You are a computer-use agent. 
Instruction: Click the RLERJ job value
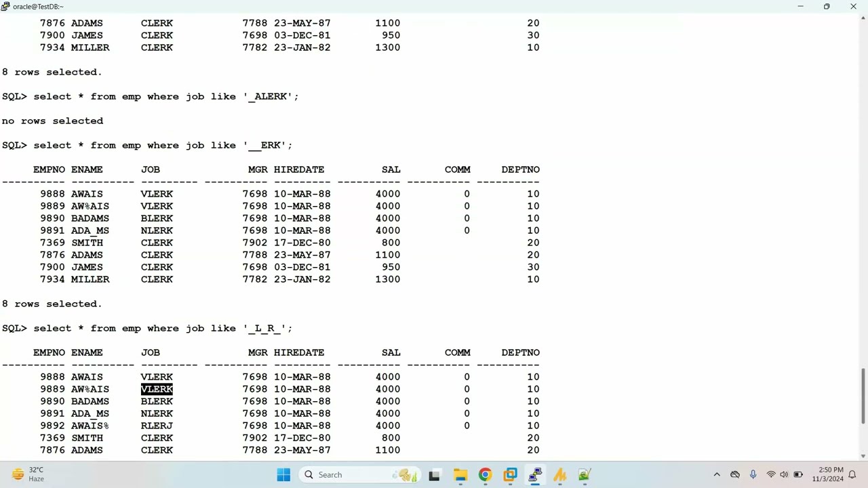[157, 426]
